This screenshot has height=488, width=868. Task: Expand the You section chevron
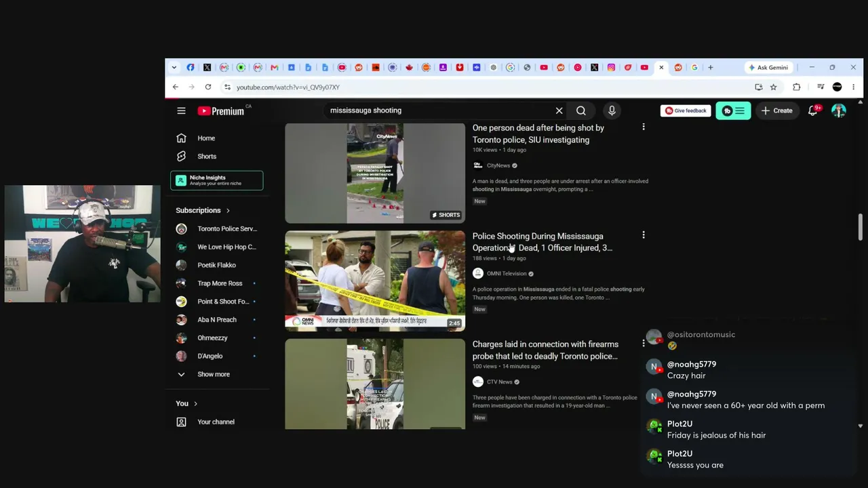[x=195, y=404]
